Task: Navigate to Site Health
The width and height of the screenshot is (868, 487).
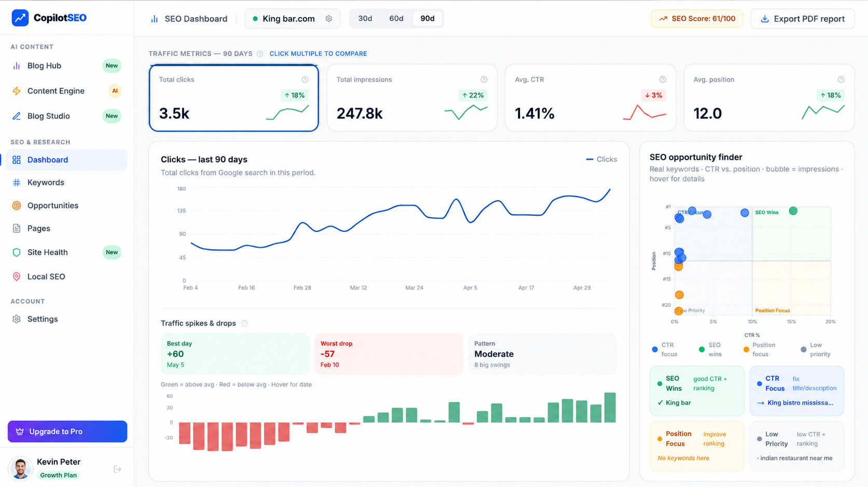Action: [66, 252]
